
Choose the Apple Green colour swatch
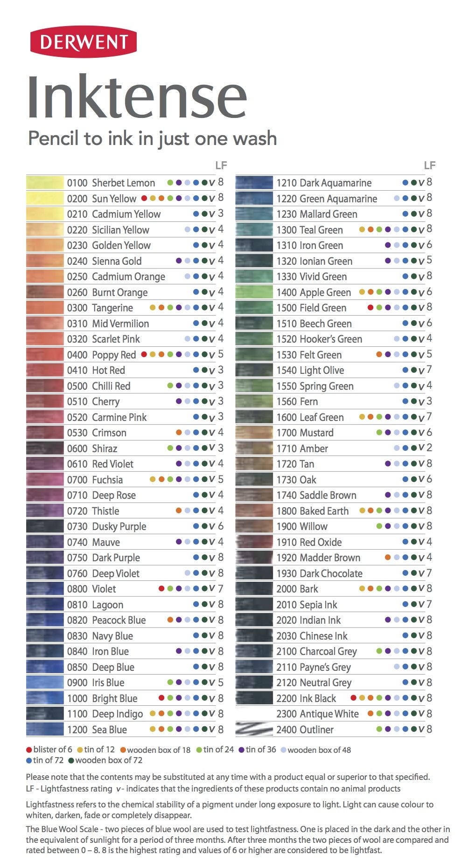(254, 292)
